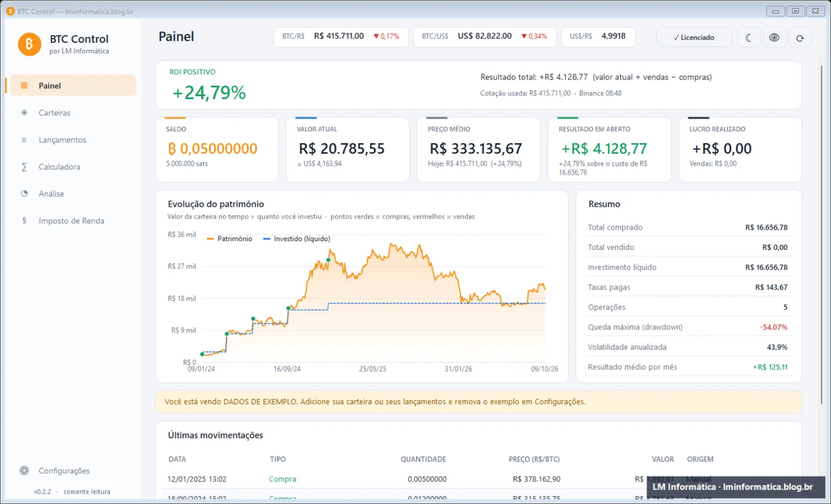Click the BTC/US$ quote chip
This screenshot has height=504, width=831.
pos(484,37)
